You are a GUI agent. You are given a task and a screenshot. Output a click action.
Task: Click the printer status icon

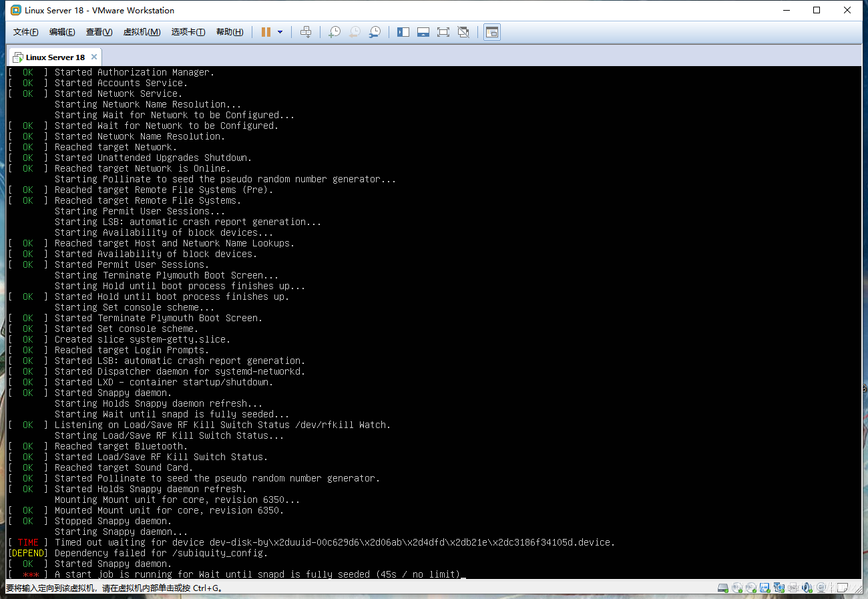(x=793, y=588)
